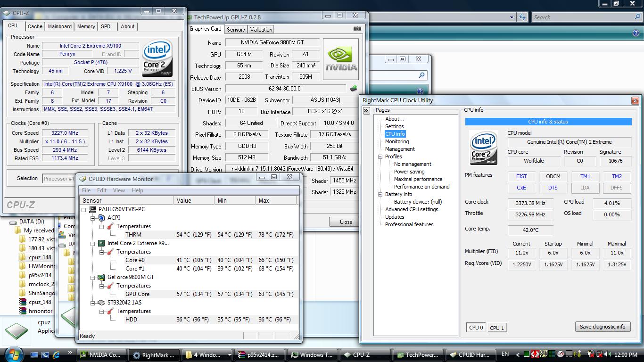Open the CPU-Z processor Selection dropdown
The image size is (644, 362).
click(x=58, y=179)
